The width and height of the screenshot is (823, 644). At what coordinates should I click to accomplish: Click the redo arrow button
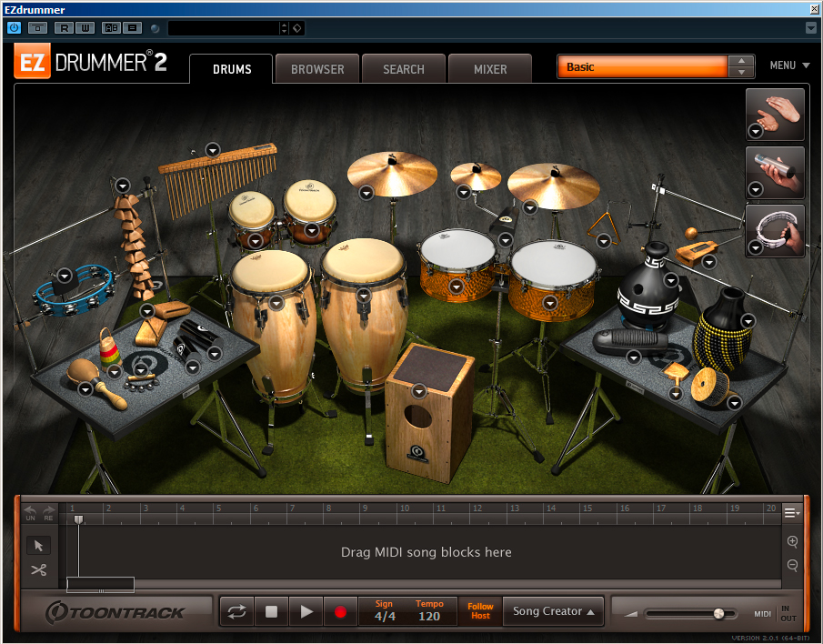(x=48, y=512)
